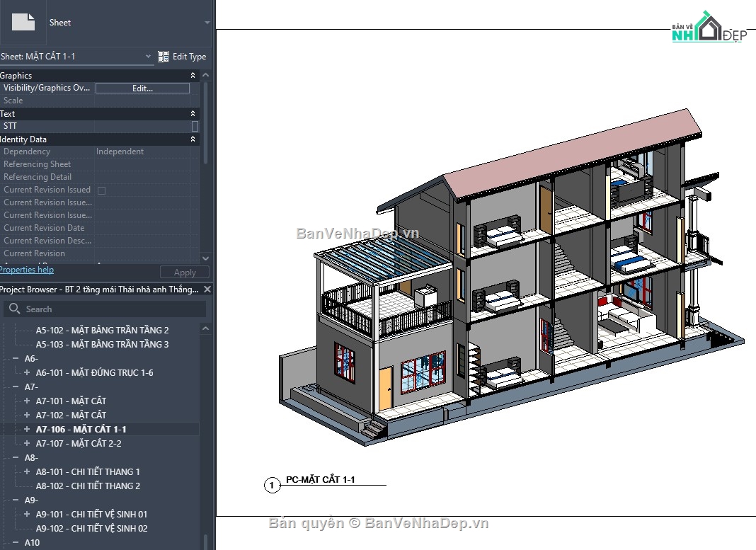Screen dimensions: 756x550
Task: Toggle the Current Revision Issued checkbox
Action: pos(102,190)
